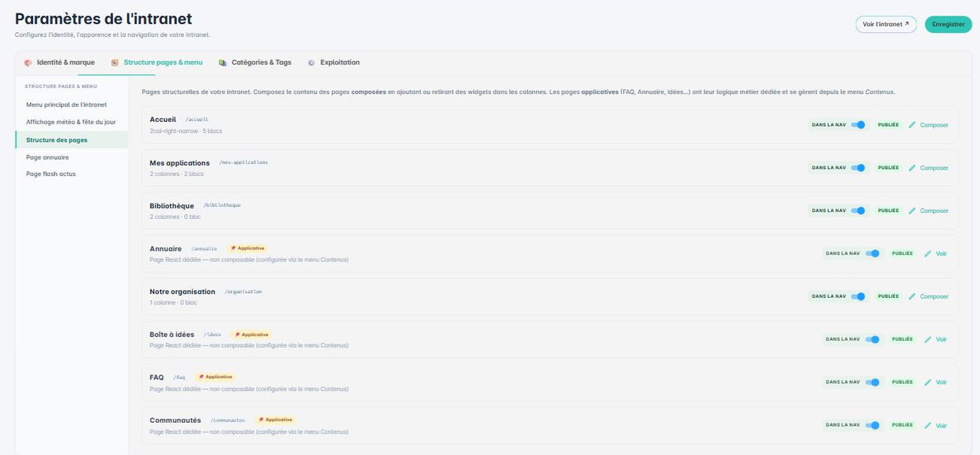Viewport: 980px width, 455px height.
Task: Go to Affichage météo & fête du jour
Action: 71,122
